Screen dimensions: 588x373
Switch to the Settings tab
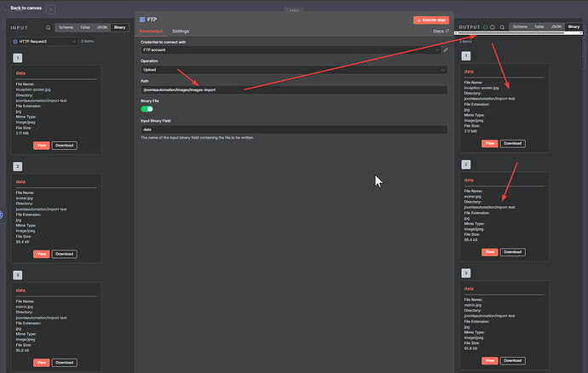(181, 31)
